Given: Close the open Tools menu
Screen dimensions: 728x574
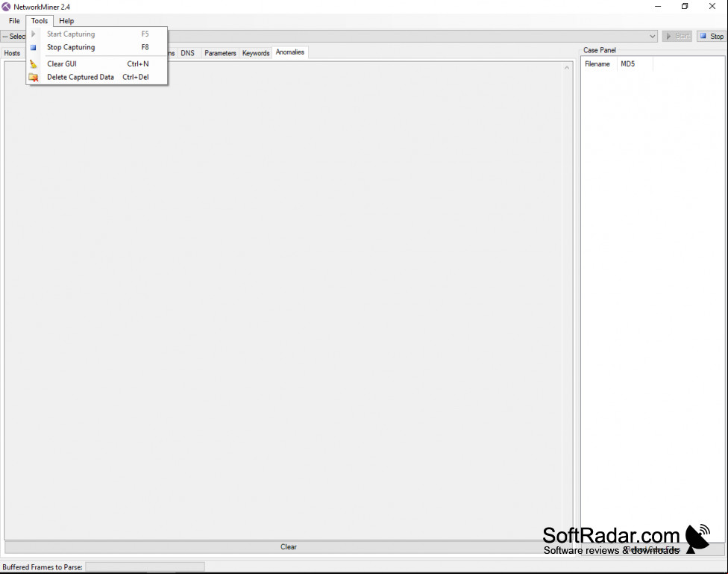Looking at the screenshot, I should [40, 21].
